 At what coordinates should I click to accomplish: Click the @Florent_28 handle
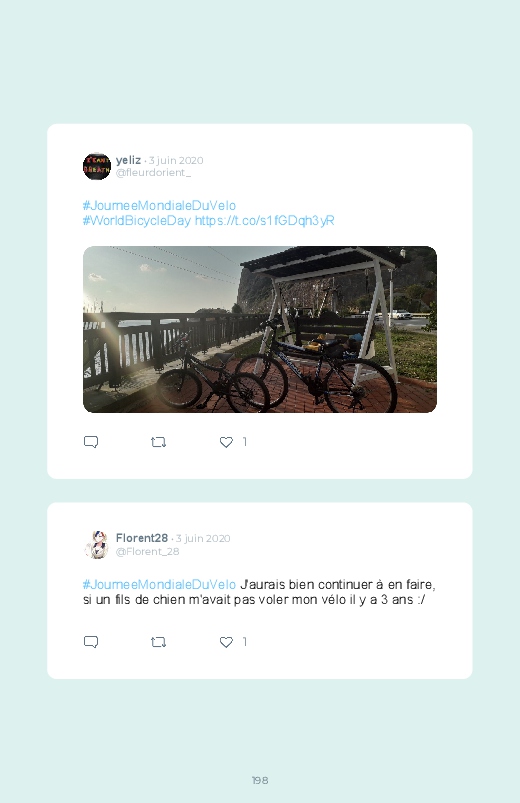pyautogui.click(x=148, y=552)
